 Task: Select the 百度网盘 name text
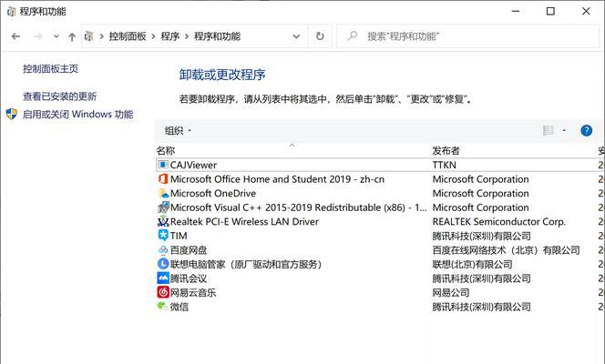pyautogui.click(x=189, y=250)
